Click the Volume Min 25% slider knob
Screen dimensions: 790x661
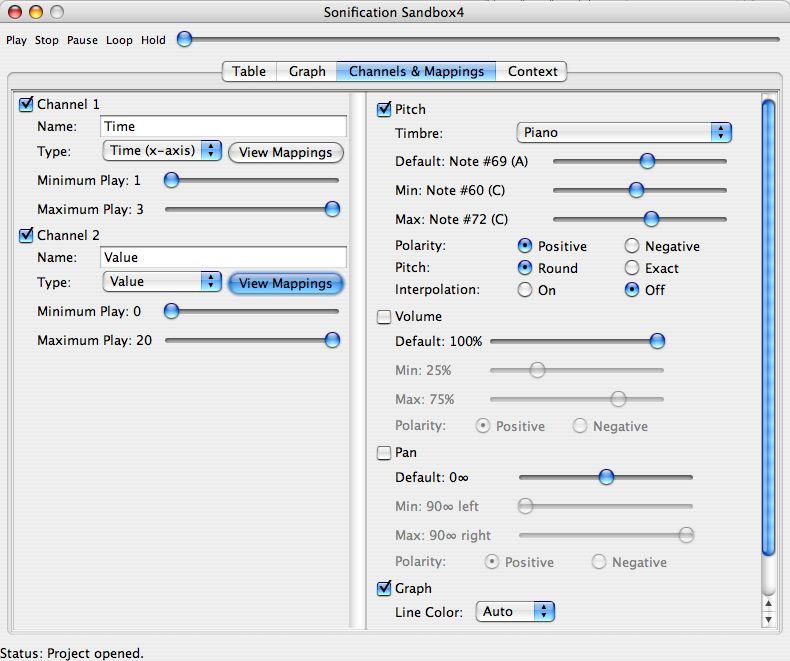click(538, 370)
